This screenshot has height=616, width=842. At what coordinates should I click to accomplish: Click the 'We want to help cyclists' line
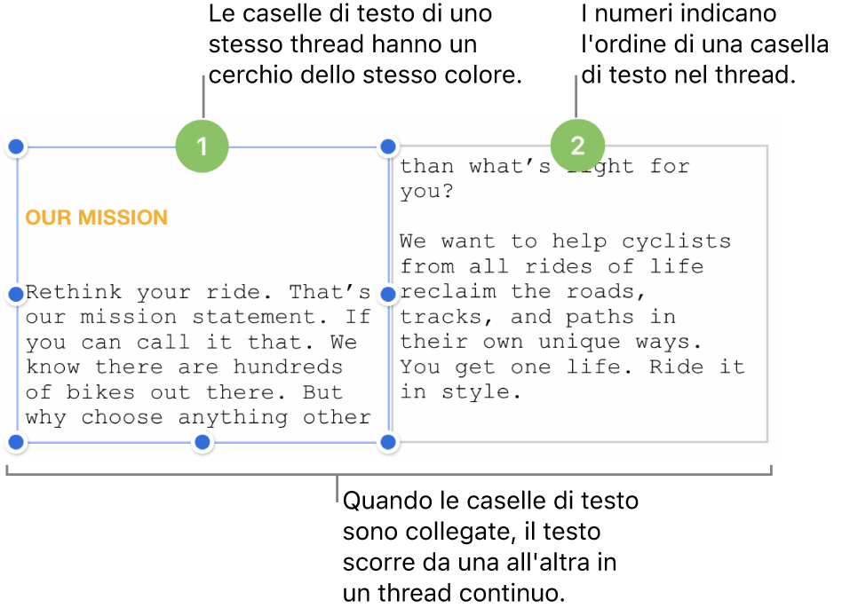pos(565,241)
